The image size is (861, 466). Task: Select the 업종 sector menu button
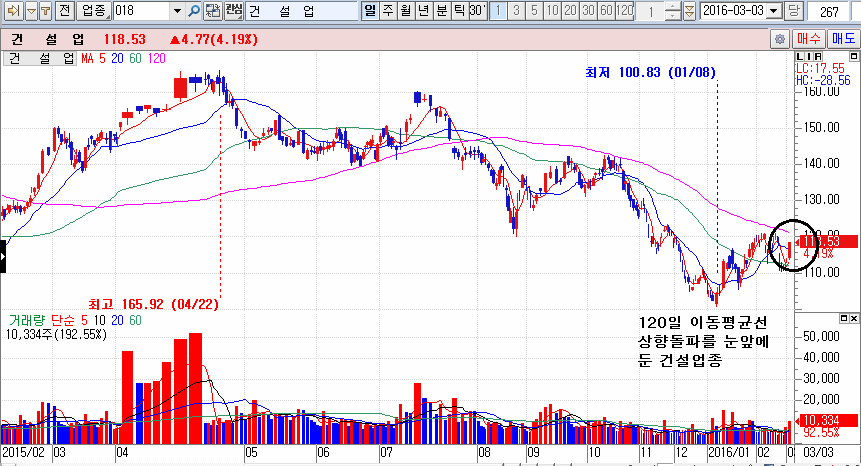(x=93, y=10)
